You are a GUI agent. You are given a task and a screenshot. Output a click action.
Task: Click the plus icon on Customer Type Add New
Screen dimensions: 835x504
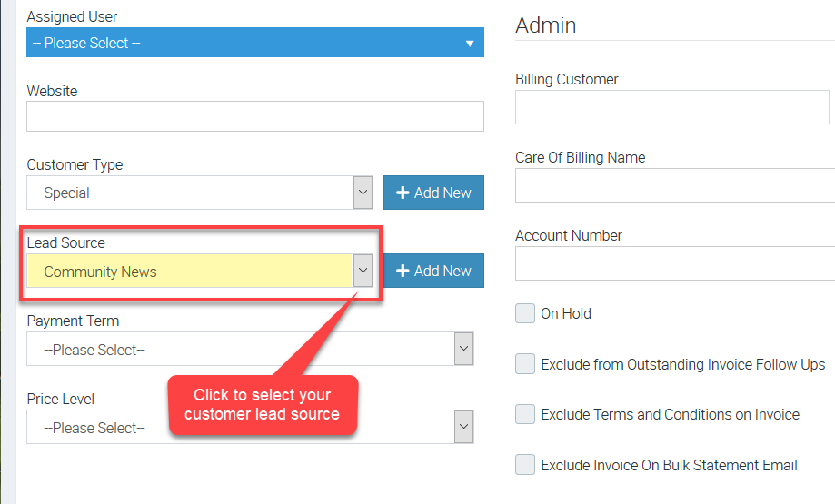pyautogui.click(x=403, y=193)
